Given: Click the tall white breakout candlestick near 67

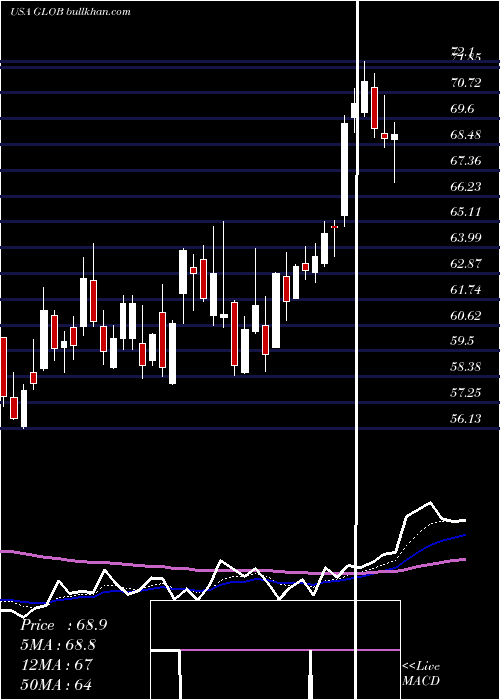Looking at the screenshot, I should pos(344,170).
